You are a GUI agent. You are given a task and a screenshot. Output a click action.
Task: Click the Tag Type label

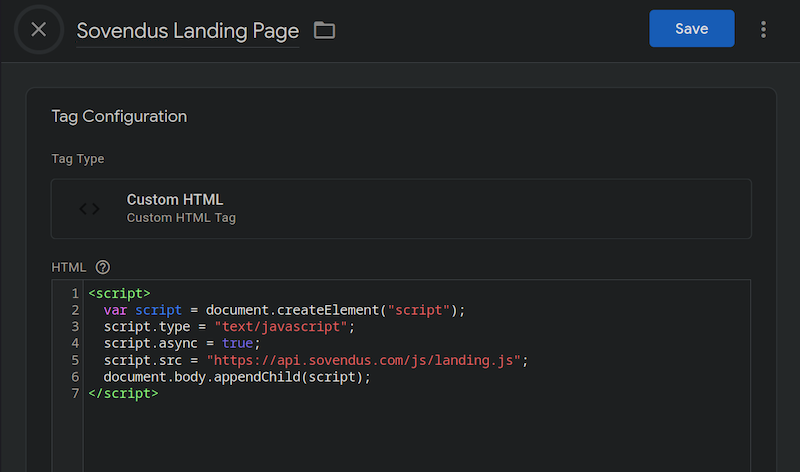78,159
